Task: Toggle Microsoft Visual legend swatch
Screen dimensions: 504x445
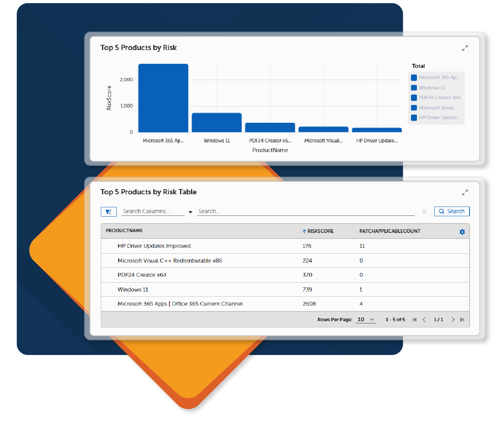Action: tap(414, 108)
